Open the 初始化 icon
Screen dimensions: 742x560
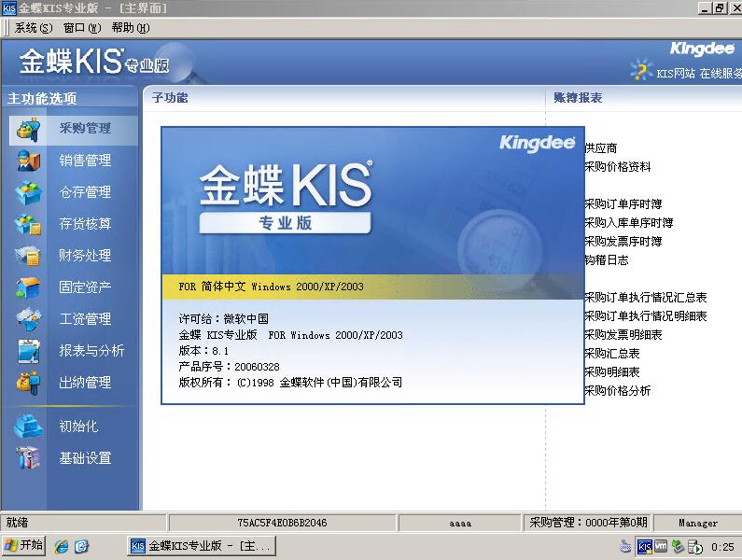(x=28, y=427)
